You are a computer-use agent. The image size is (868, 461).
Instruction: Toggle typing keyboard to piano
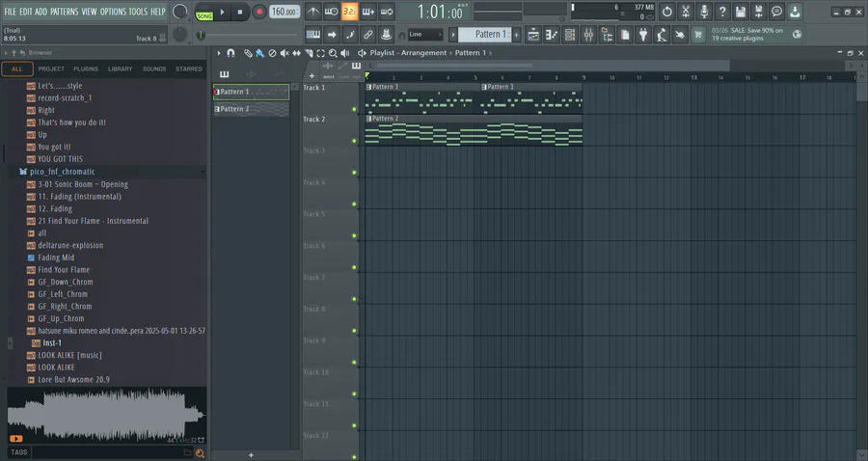[x=312, y=35]
